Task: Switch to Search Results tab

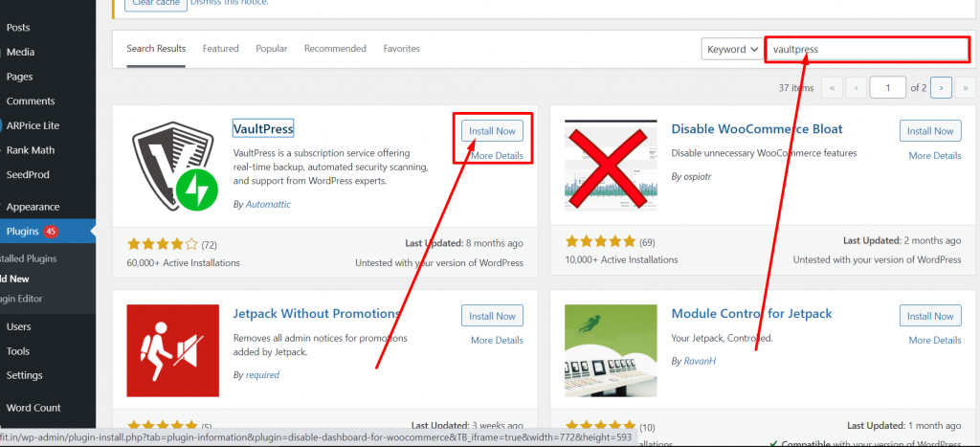Action: (156, 48)
